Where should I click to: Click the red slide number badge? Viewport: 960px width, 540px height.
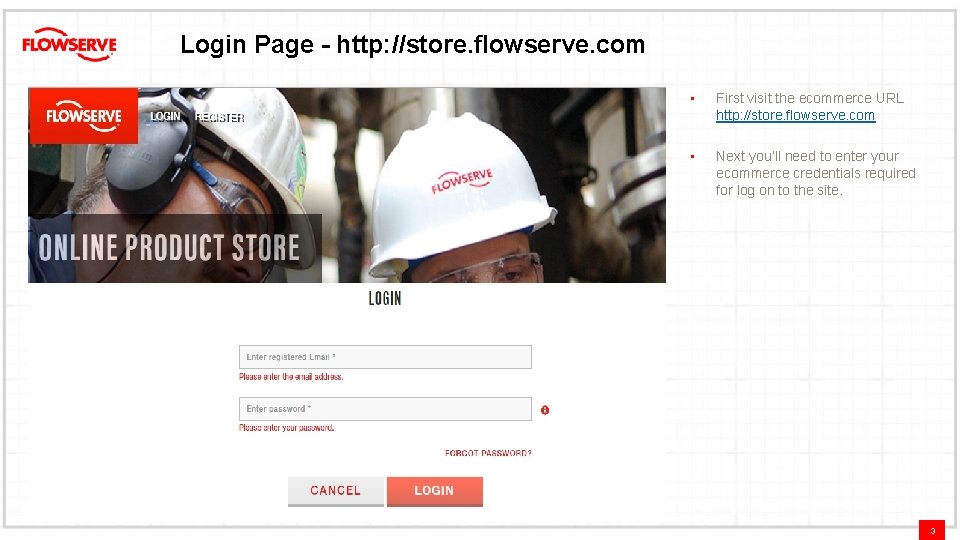pyautogui.click(x=932, y=530)
